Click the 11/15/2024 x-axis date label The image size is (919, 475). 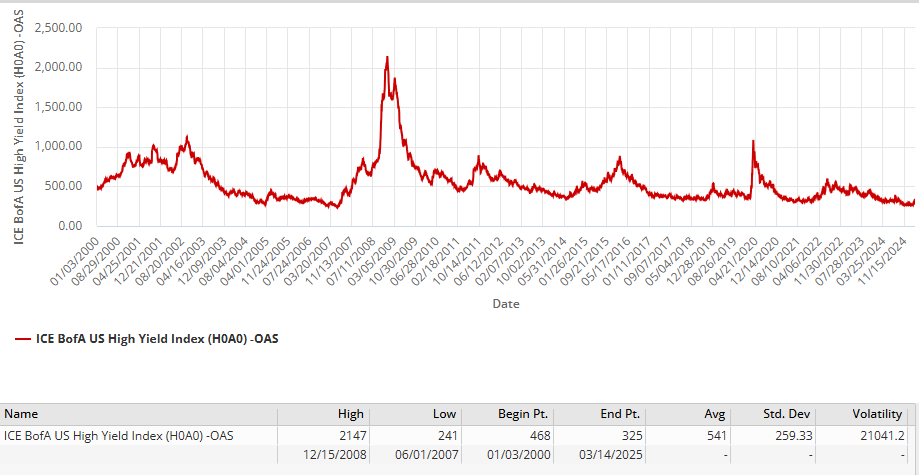pos(884,262)
